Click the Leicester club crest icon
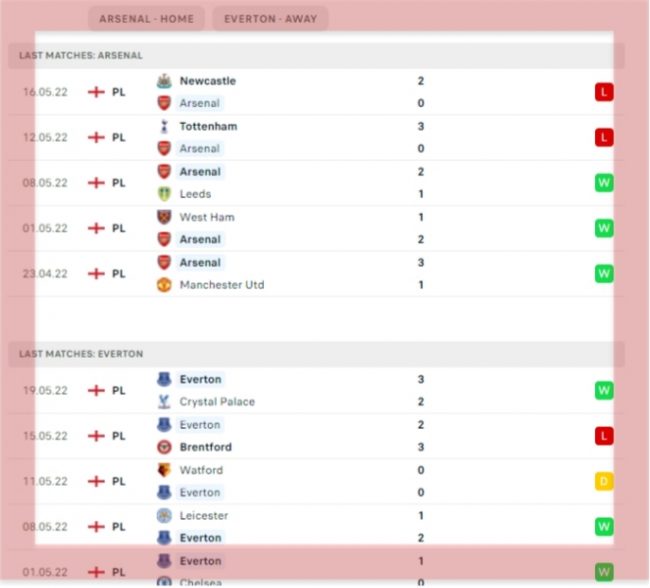The image size is (650, 588). point(164,515)
